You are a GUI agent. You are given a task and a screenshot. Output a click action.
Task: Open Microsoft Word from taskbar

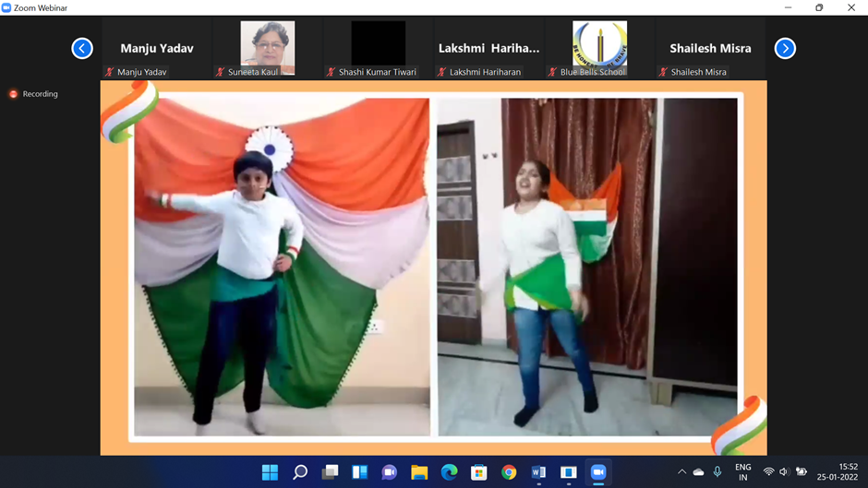(538, 472)
